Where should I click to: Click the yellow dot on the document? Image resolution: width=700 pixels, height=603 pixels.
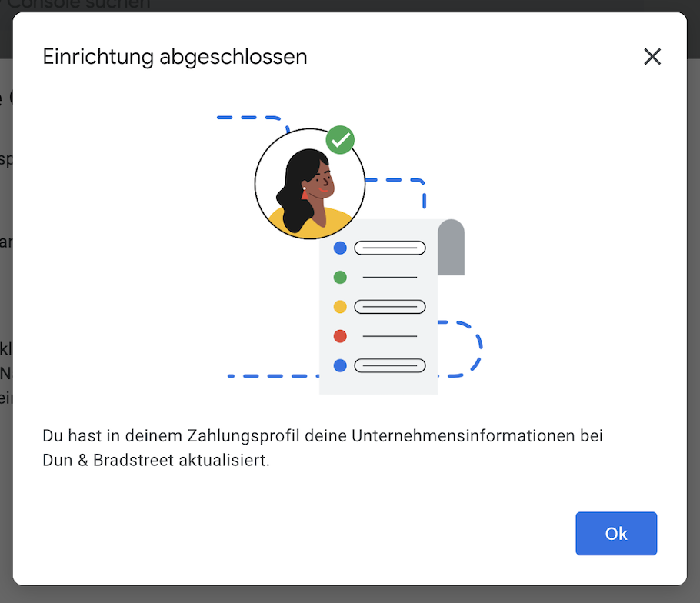pyautogui.click(x=340, y=307)
